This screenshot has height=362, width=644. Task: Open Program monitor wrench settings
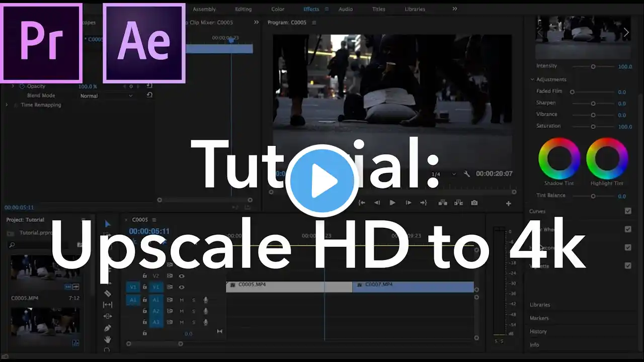[467, 174]
